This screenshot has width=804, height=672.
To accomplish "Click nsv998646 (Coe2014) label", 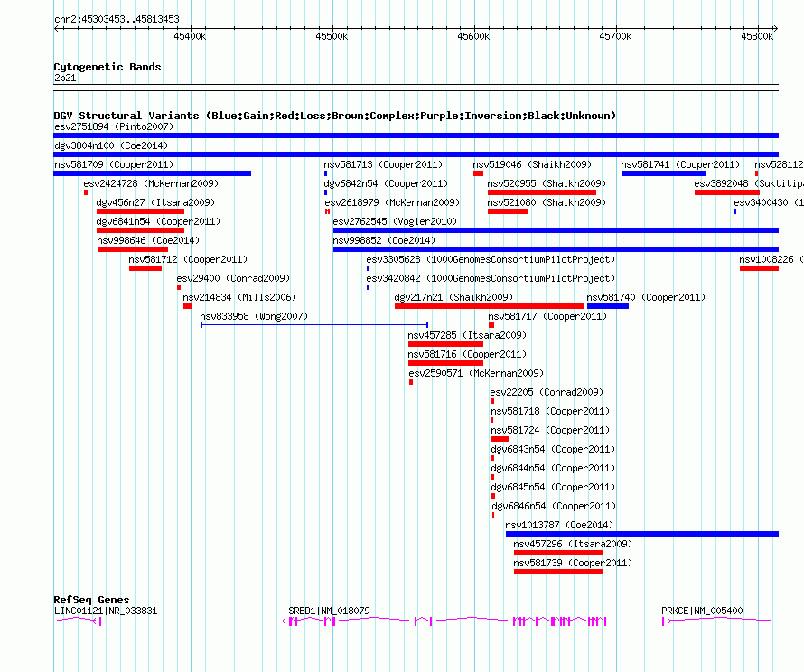I will [148, 240].
